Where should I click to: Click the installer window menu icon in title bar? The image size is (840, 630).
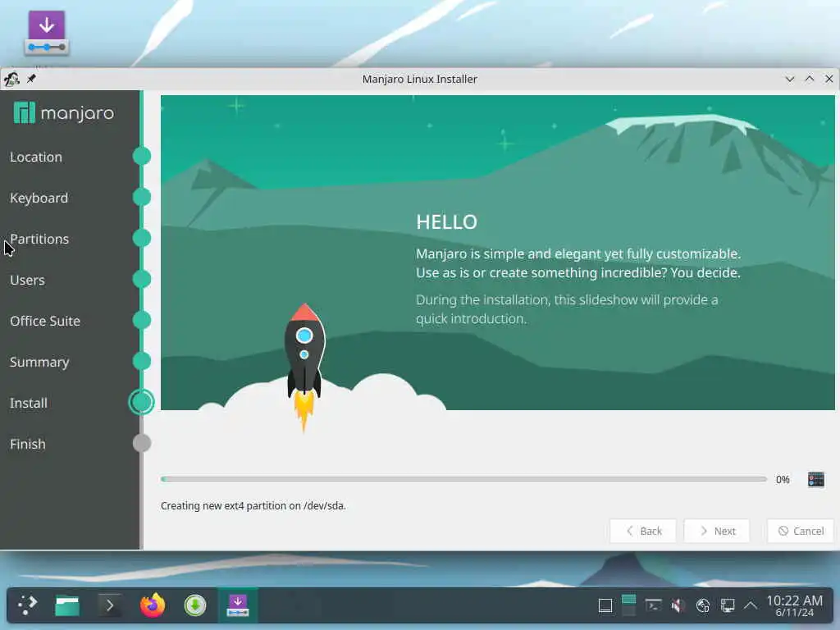[x=11, y=80]
